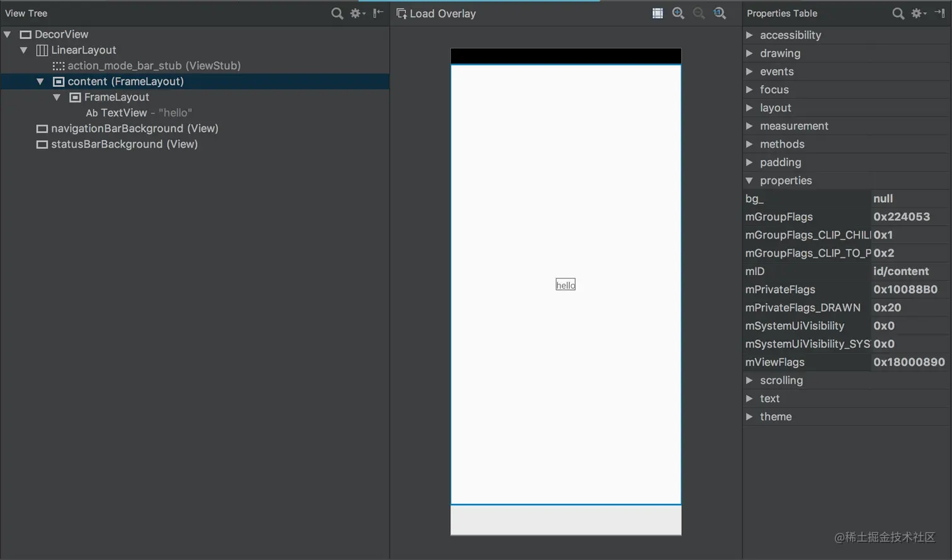Screen dimensions: 952x560
Task: Click the Load Overlay button
Action: [436, 13]
